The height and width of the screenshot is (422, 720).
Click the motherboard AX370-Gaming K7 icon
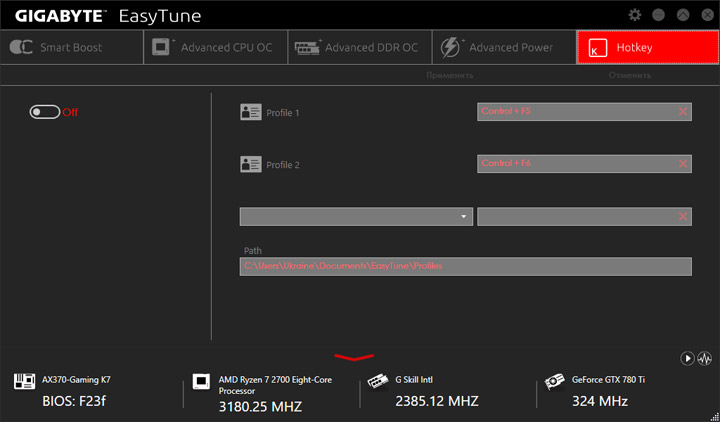coord(24,381)
